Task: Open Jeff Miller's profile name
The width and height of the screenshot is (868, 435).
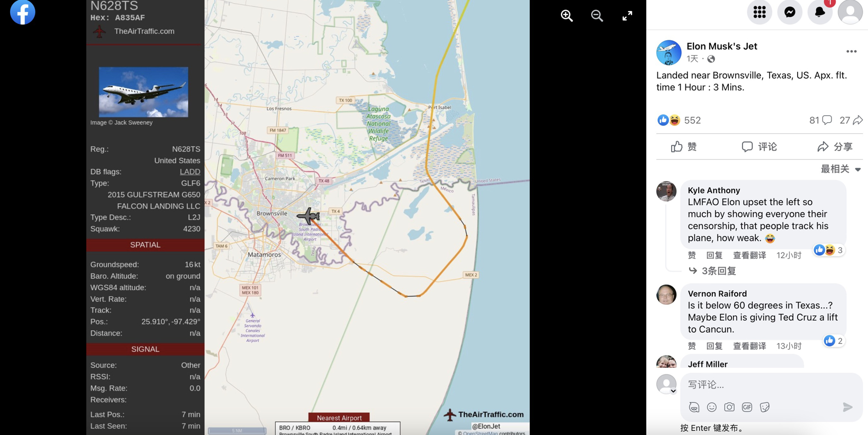Action: [708, 364]
